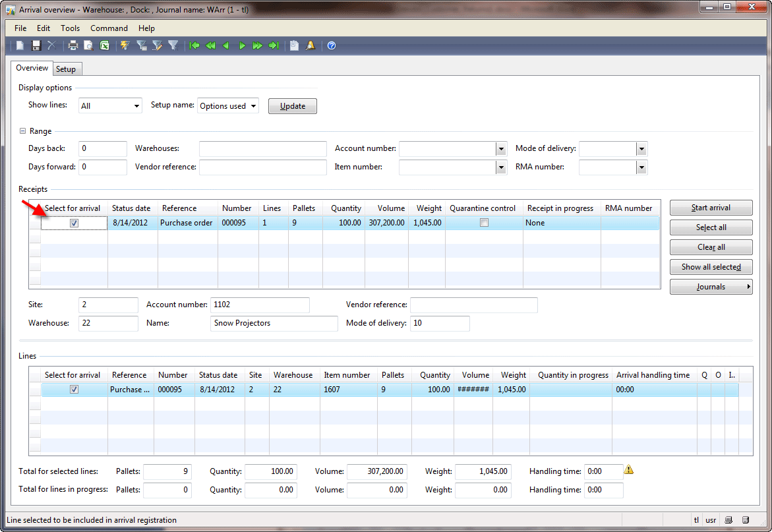
Task: Go to first record with green arrow
Action: (194, 45)
